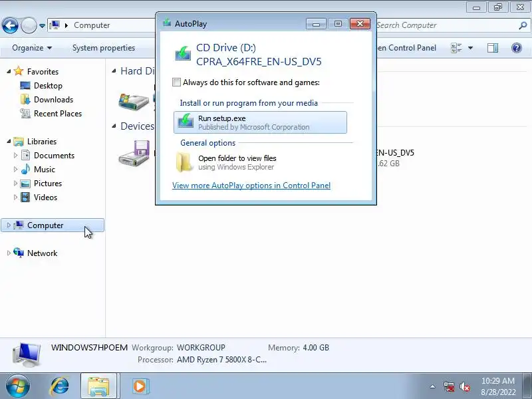This screenshot has width=532, height=399.
Task: Select Recent Places under Favorites
Action: 58,113
